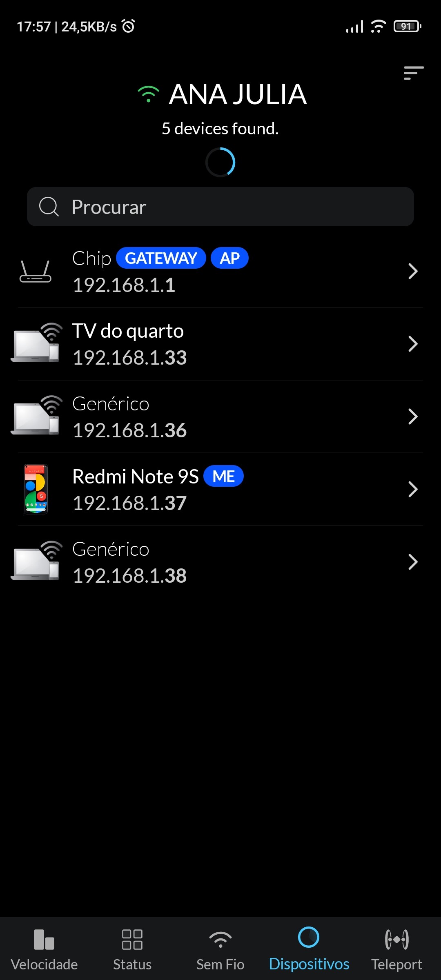
Task: Open the sort/filter menu icon
Action: click(x=413, y=73)
